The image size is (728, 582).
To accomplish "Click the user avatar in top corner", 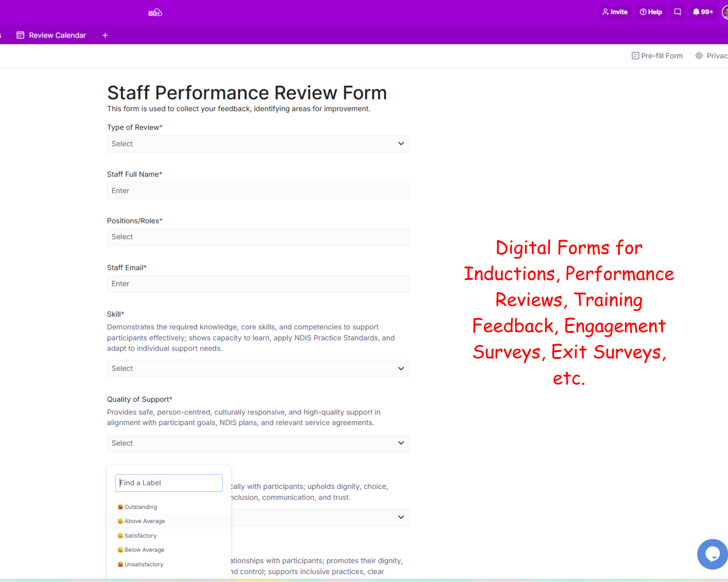I will pyautogui.click(x=725, y=12).
